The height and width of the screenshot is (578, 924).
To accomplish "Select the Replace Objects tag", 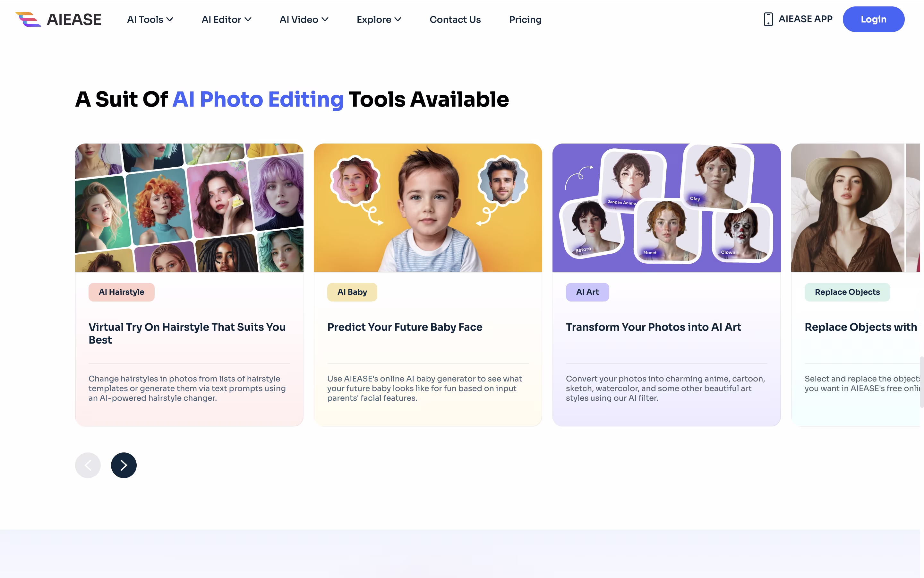I will click(847, 292).
